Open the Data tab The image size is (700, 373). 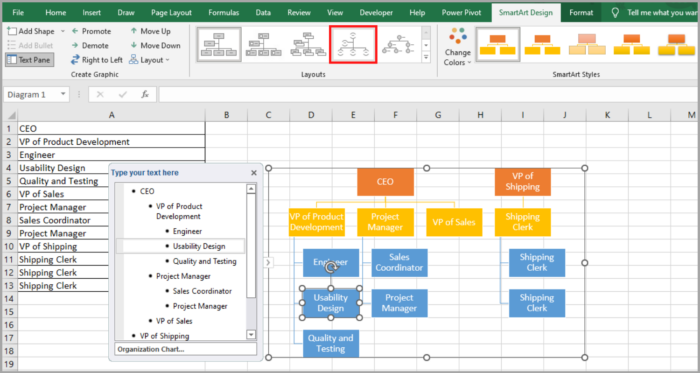263,12
